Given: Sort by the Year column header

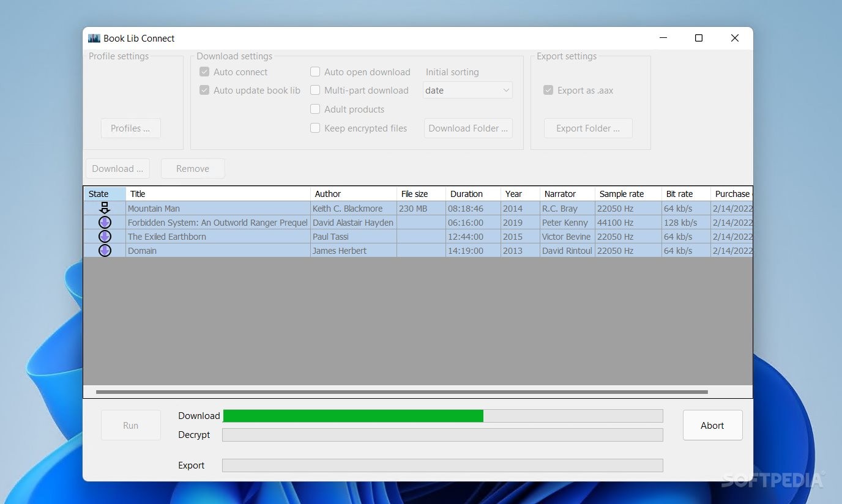Looking at the screenshot, I should coord(520,194).
